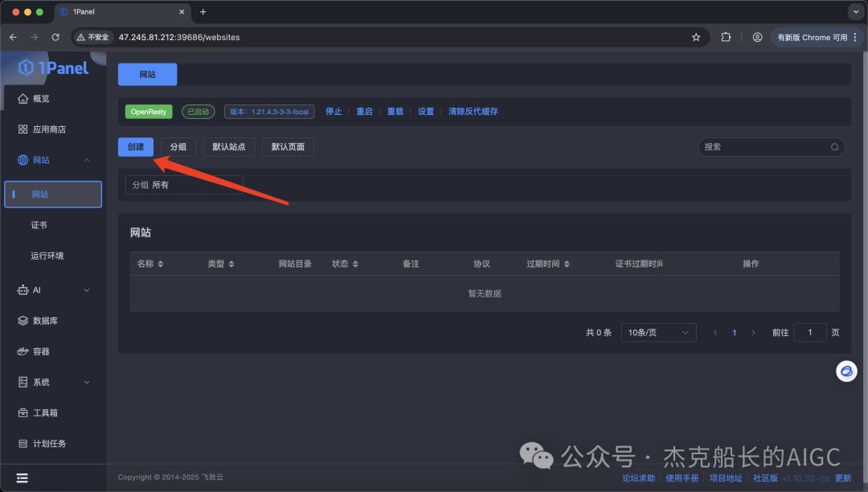Viewport: 868px width, 492px height.
Task: Select the 网站 top tab
Action: click(x=147, y=74)
